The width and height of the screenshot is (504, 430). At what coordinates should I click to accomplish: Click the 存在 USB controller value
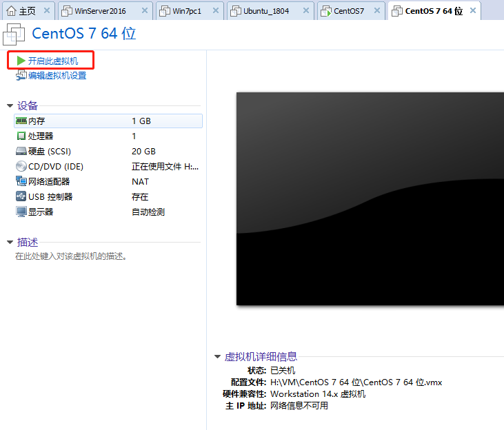pos(140,196)
